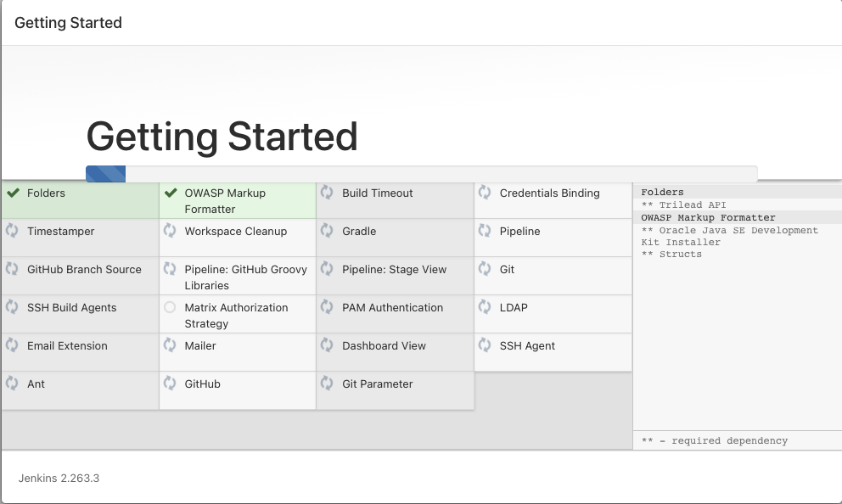This screenshot has height=504, width=842.
Task: Click the LDAP plugin label
Action: 514,307
